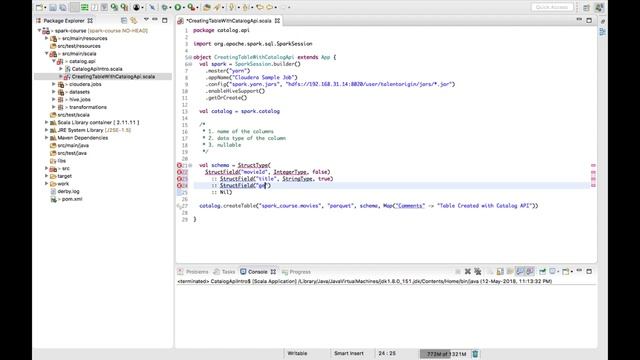
Task: Click the blue pin wand icon in toolbar
Action: [x=152, y=7]
